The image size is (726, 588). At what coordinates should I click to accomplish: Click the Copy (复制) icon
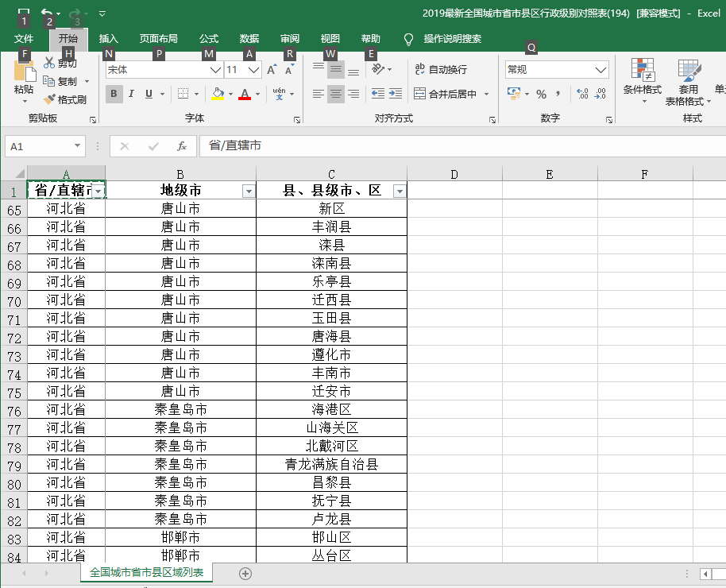[48, 81]
